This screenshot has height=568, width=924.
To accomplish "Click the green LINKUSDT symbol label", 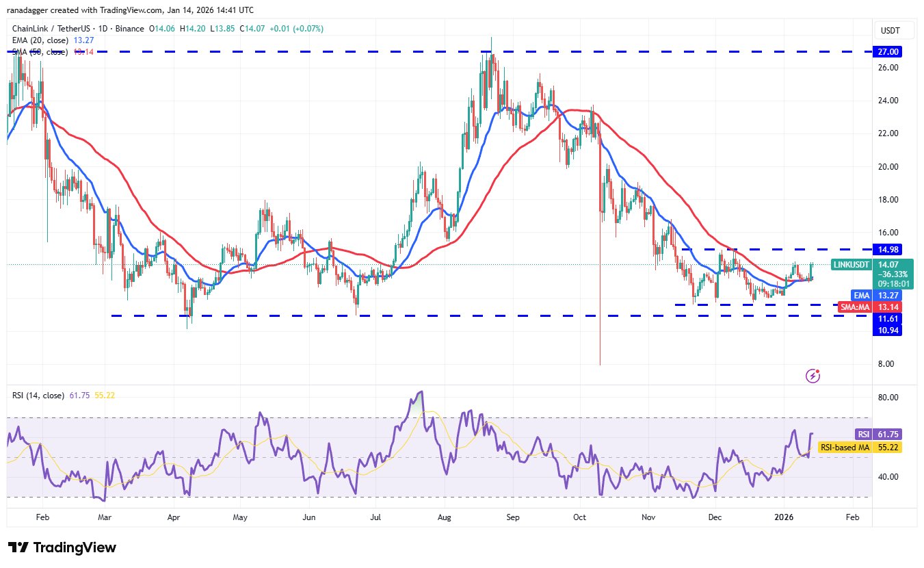I will click(852, 264).
